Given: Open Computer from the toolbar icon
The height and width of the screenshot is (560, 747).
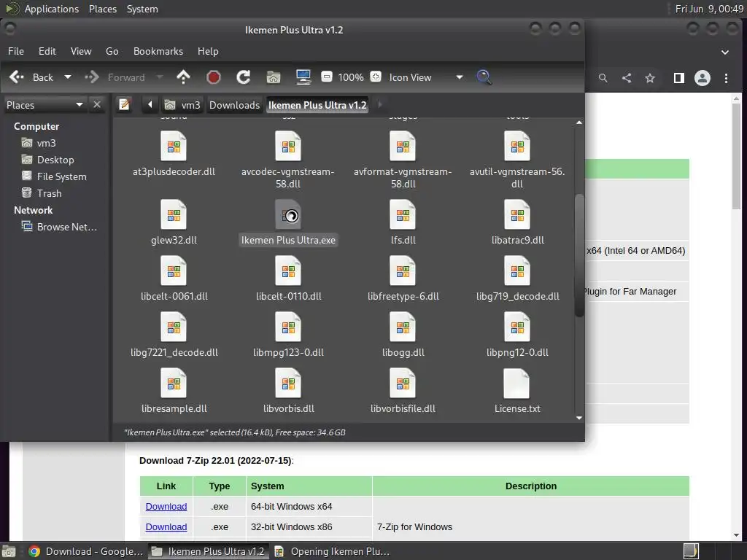Looking at the screenshot, I should tap(303, 77).
